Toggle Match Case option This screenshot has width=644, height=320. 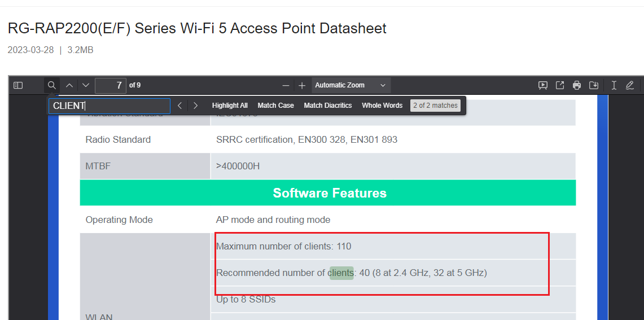[x=275, y=106]
